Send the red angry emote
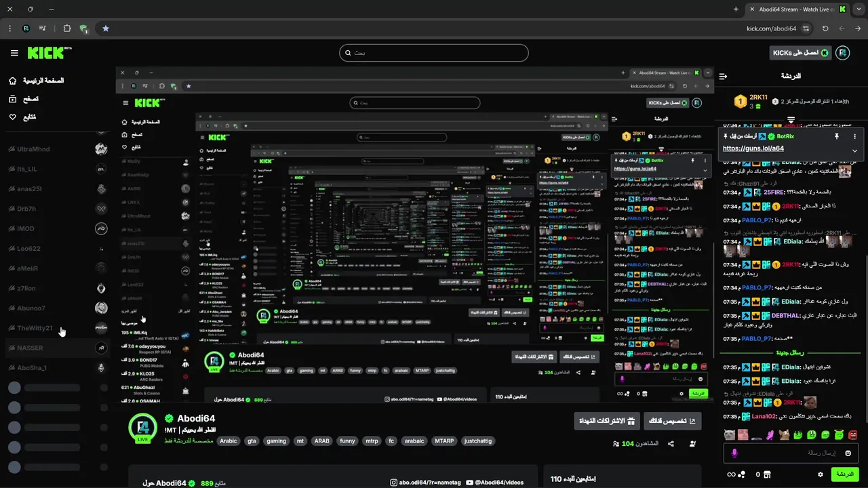 pos(853,434)
